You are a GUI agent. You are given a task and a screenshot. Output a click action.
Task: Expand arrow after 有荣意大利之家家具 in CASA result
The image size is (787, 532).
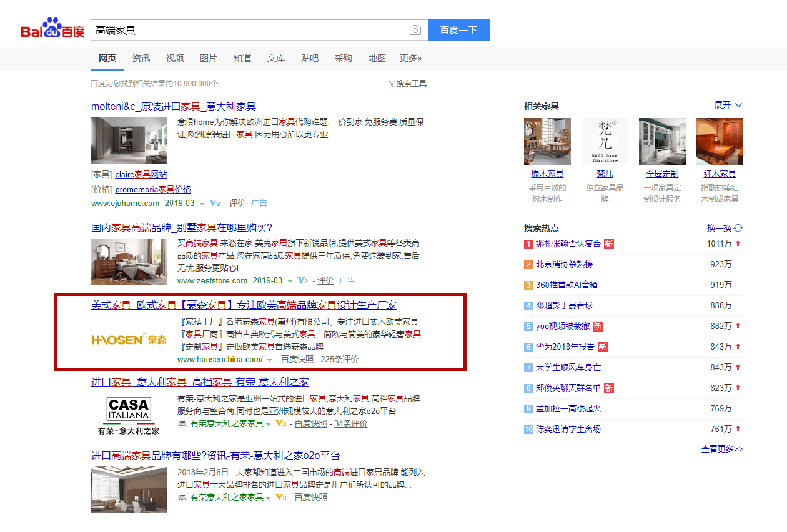point(269,424)
